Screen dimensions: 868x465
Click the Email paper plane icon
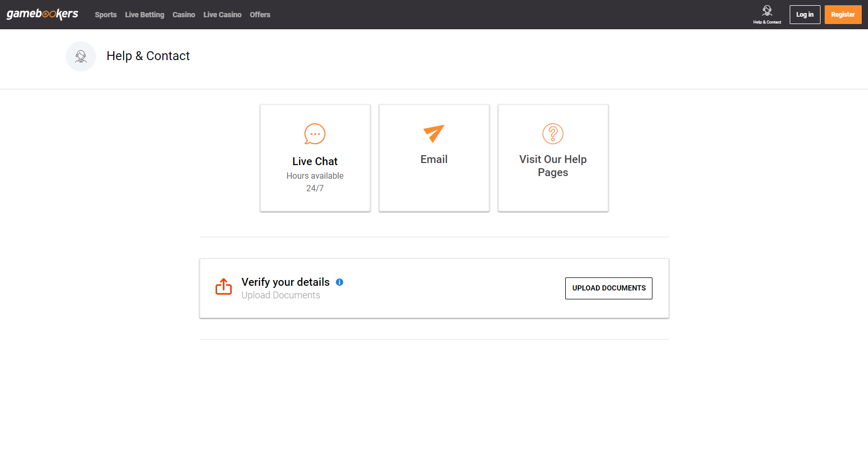[434, 133]
